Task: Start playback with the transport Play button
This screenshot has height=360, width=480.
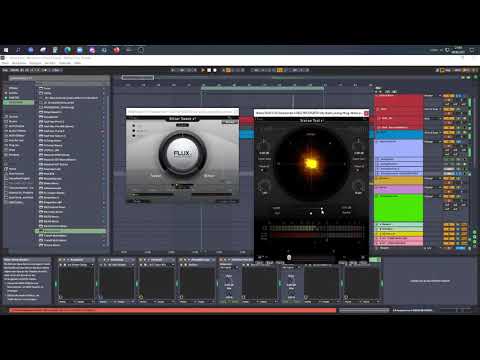Action: pos(203,70)
